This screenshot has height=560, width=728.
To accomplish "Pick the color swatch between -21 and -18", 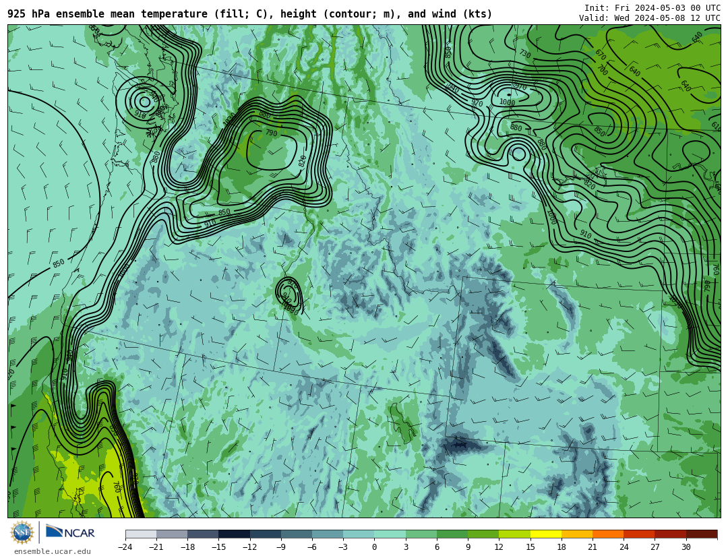I will pos(173,534).
